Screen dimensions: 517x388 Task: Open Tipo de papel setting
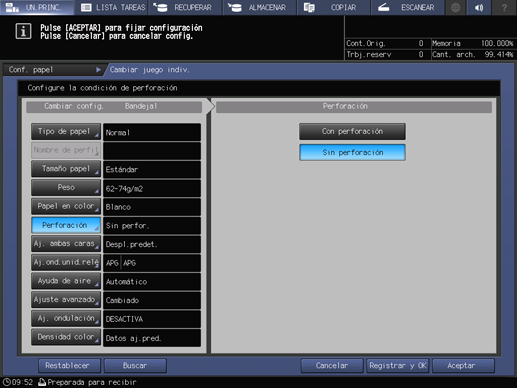(x=66, y=132)
